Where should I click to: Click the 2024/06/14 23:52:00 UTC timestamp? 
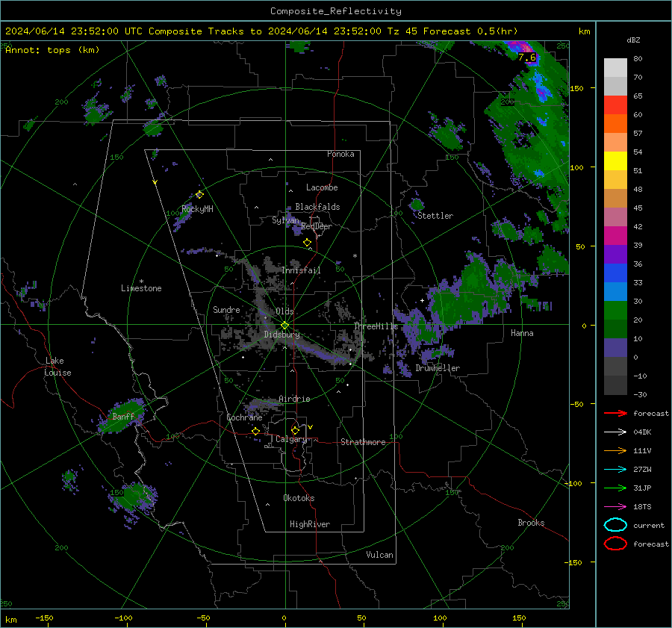[x=74, y=31]
